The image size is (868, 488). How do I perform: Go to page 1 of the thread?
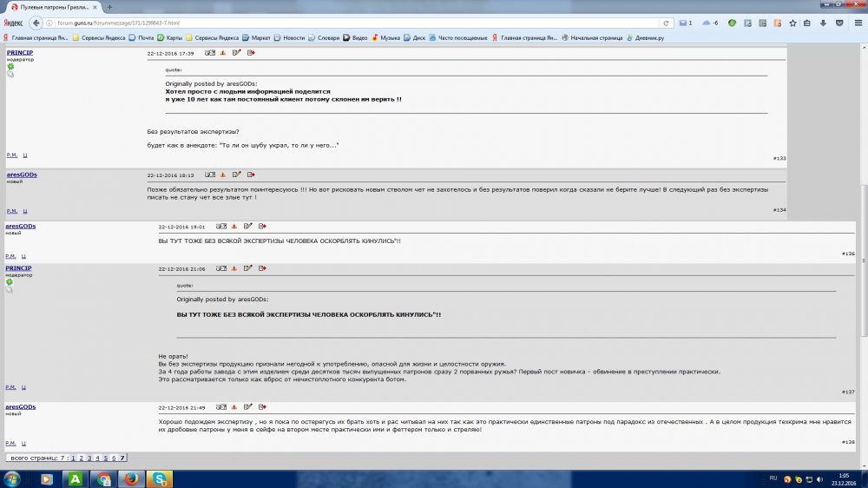(73, 458)
